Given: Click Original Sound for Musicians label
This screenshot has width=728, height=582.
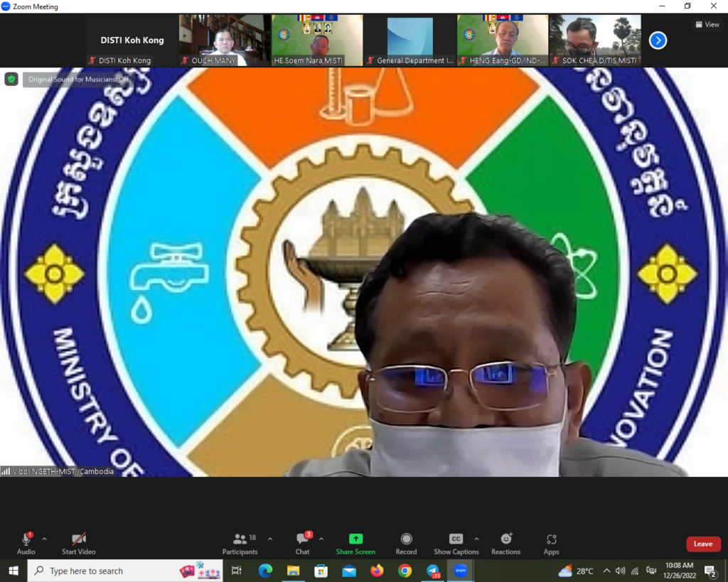Looking at the screenshot, I should [x=78, y=80].
